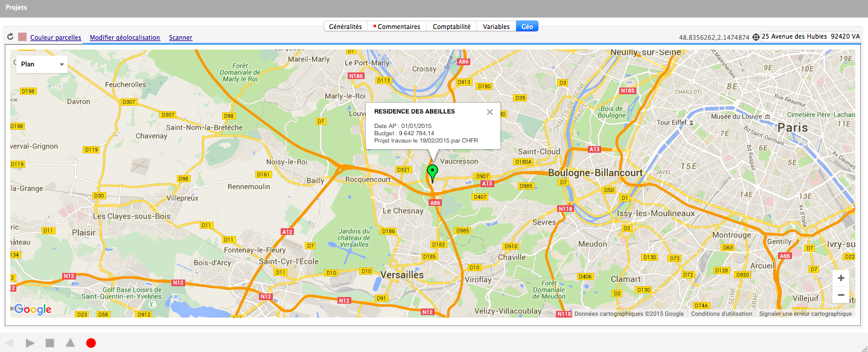Screen dimensions: 868x352
Task: Zoom in with the map plus button
Action: coord(841,278)
